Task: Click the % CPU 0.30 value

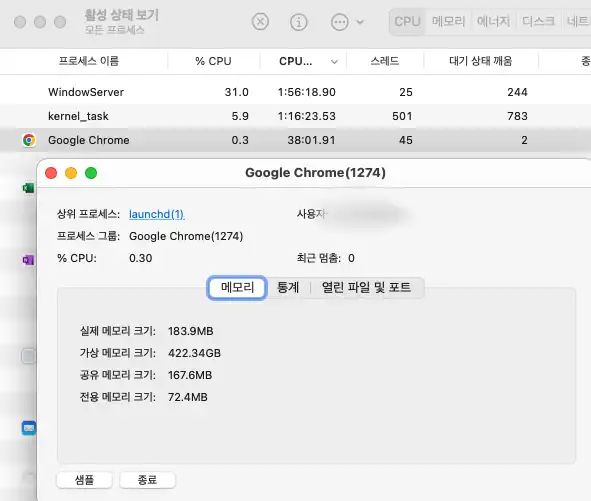Action: (141, 258)
